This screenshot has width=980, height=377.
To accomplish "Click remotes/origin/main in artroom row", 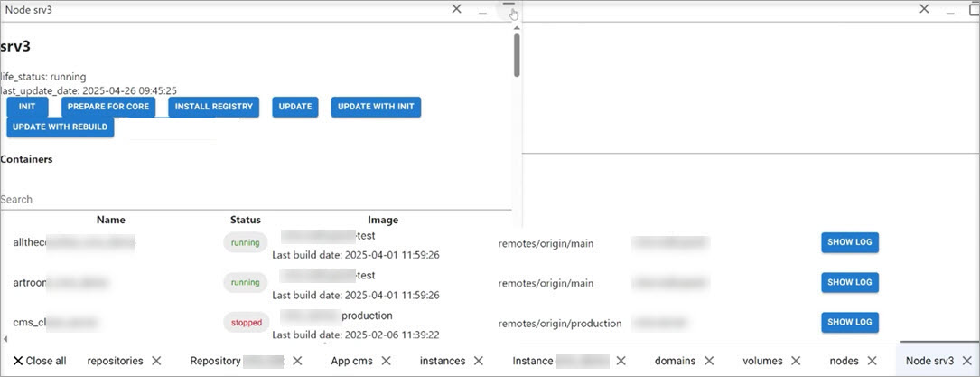I will pos(546,283).
